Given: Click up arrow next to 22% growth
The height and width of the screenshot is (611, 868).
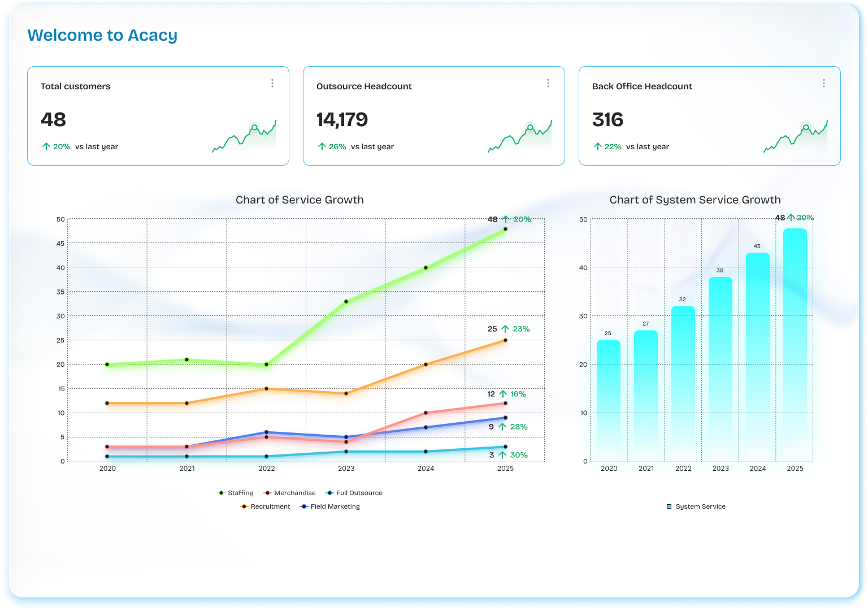Looking at the screenshot, I should pos(598,146).
